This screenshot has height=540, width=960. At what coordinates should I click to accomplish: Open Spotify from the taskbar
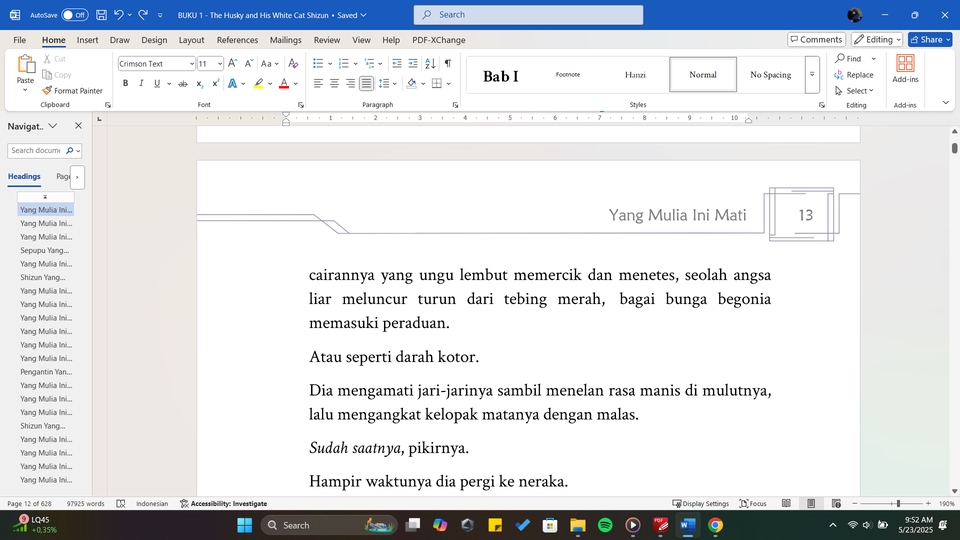tap(605, 525)
